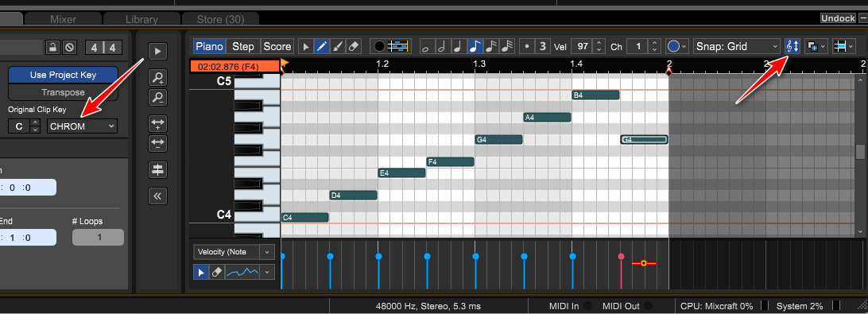
Task: Toggle the treble clef scale snap icon
Action: click(792, 47)
